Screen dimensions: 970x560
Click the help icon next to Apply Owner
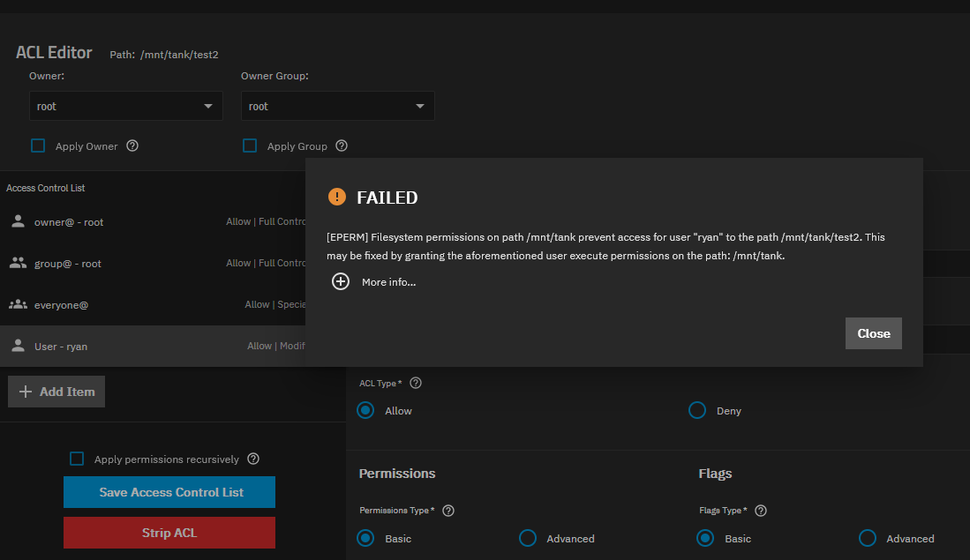click(x=132, y=146)
